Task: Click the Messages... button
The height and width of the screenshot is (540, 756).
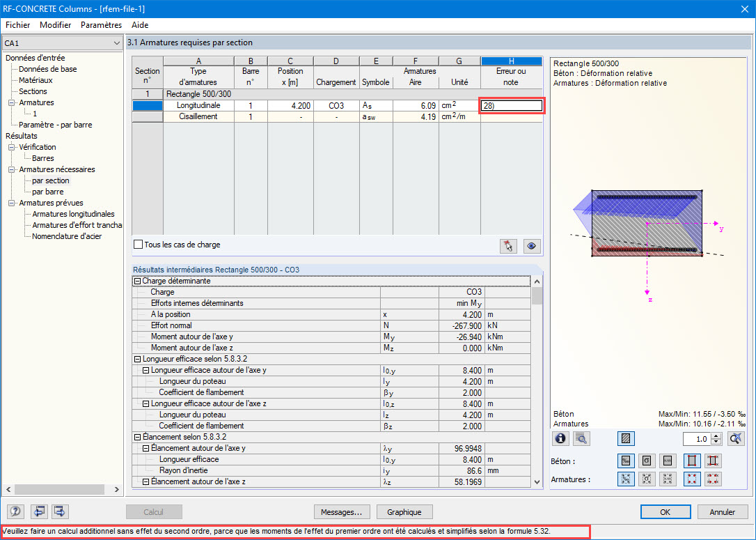Action: [342, 512]
